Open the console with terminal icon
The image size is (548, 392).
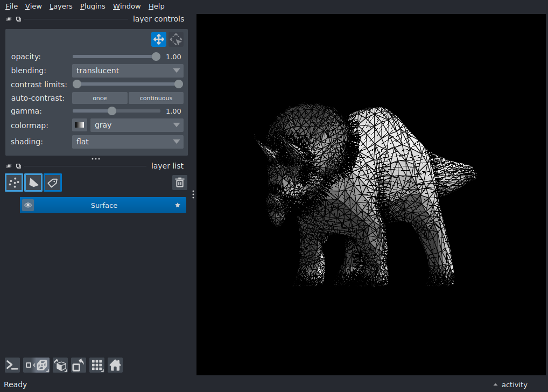coord(12,366)
